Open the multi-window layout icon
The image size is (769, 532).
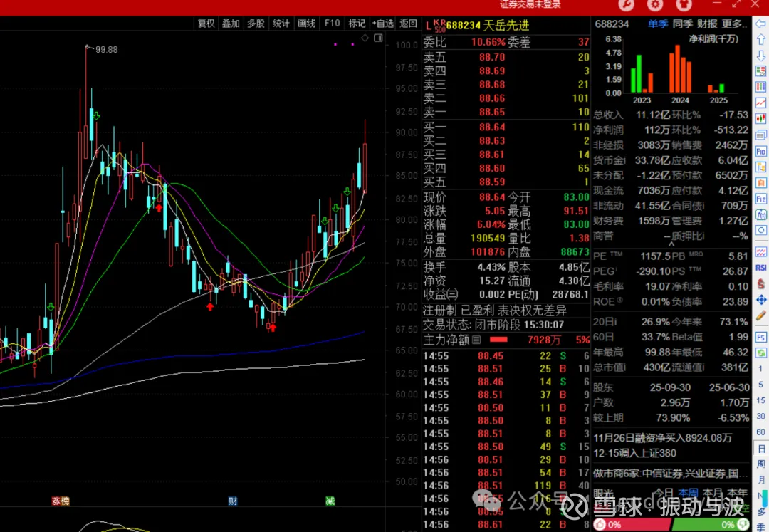(761, 135)
